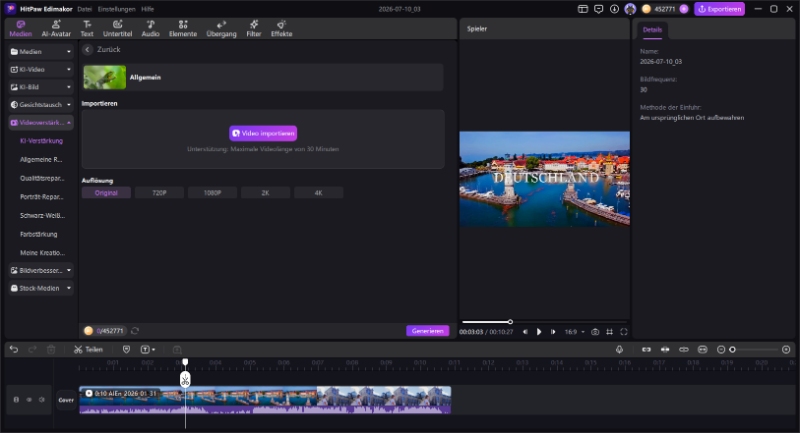Open the Text tools panel

pos(87,29)
